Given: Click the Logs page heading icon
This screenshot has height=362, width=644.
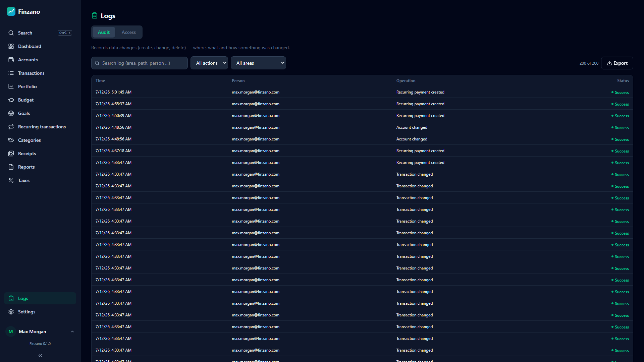Looking at the screenshot, I should click(95, 16).
